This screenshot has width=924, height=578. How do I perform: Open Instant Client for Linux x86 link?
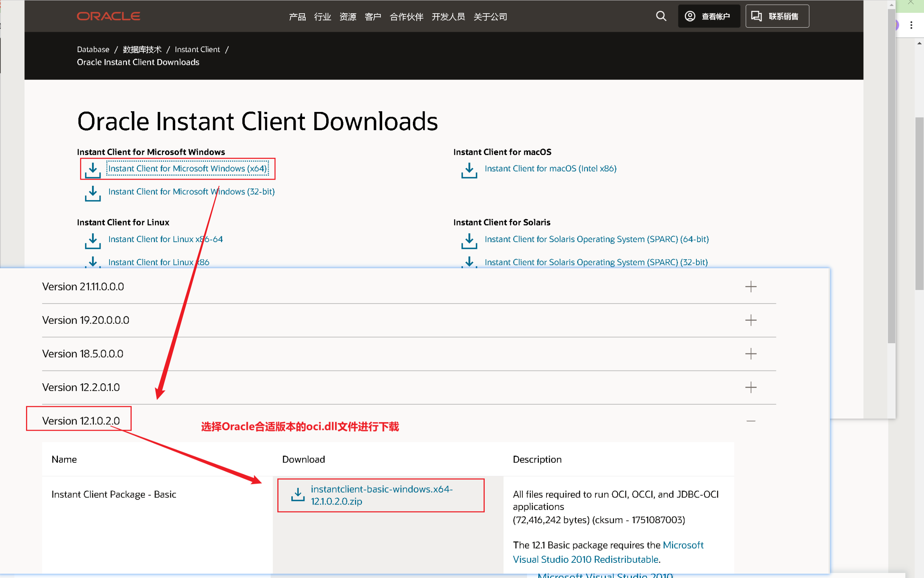coord(158,262)
